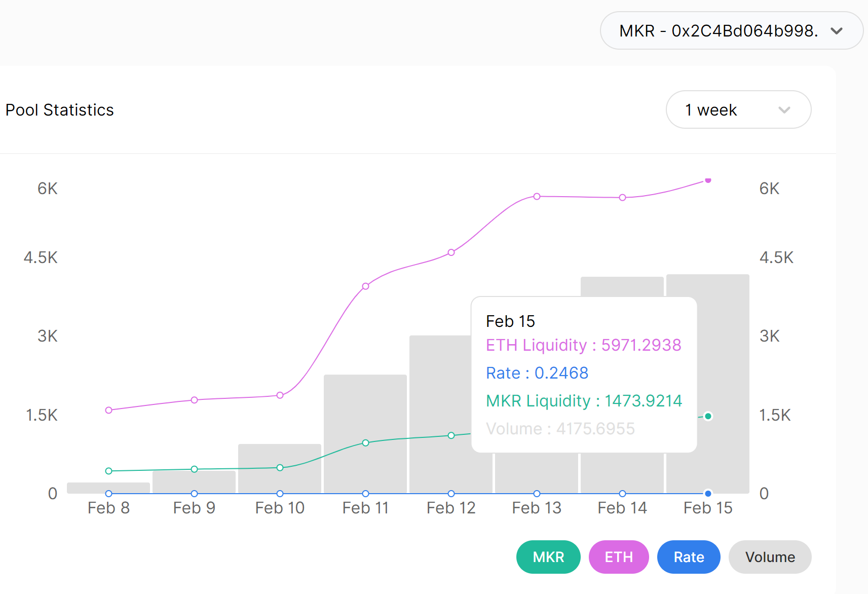Viewport: 868px width, 594px height.
Task: Click the Rate data point for Feb 12
Action: point(451,494)
